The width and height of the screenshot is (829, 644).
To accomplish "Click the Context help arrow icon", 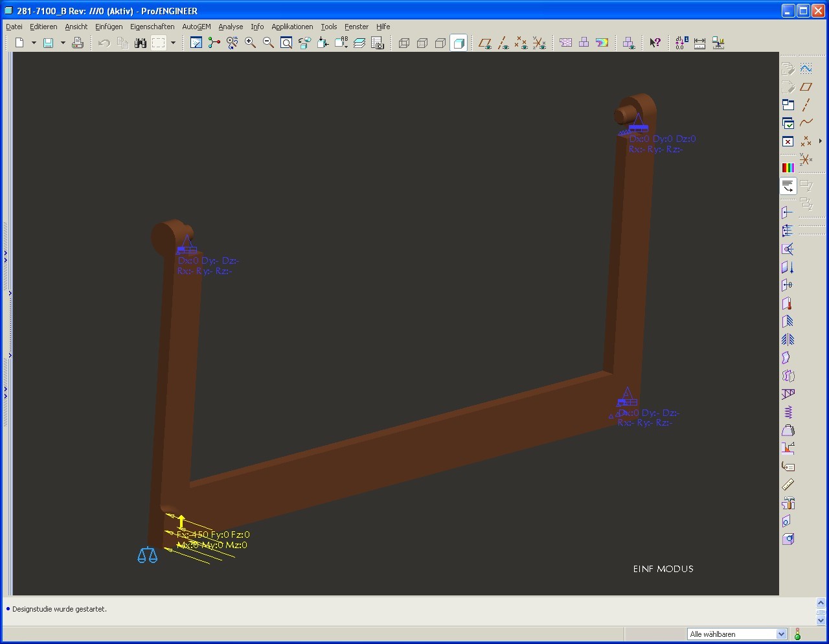I will (655, 43).
